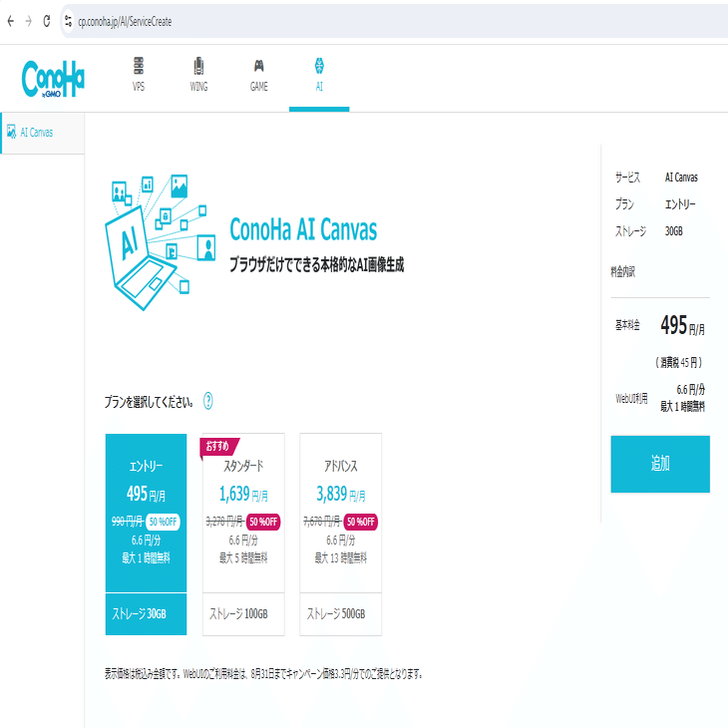This screenshot has width=728, height=728.
Task: Open site info icon in address bar
Action: pyautogui.click(x=68, y=21)
